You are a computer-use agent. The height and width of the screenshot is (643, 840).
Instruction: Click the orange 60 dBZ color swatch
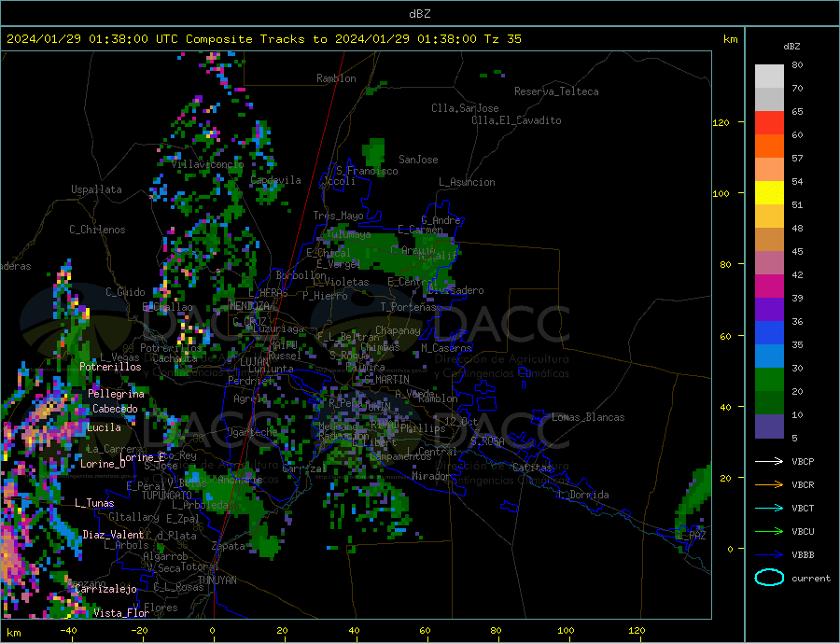(x=769, y=147)
